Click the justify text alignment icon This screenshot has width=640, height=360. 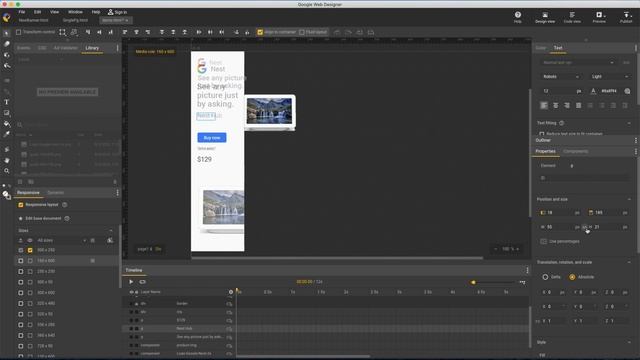click(x=578, y=105)
